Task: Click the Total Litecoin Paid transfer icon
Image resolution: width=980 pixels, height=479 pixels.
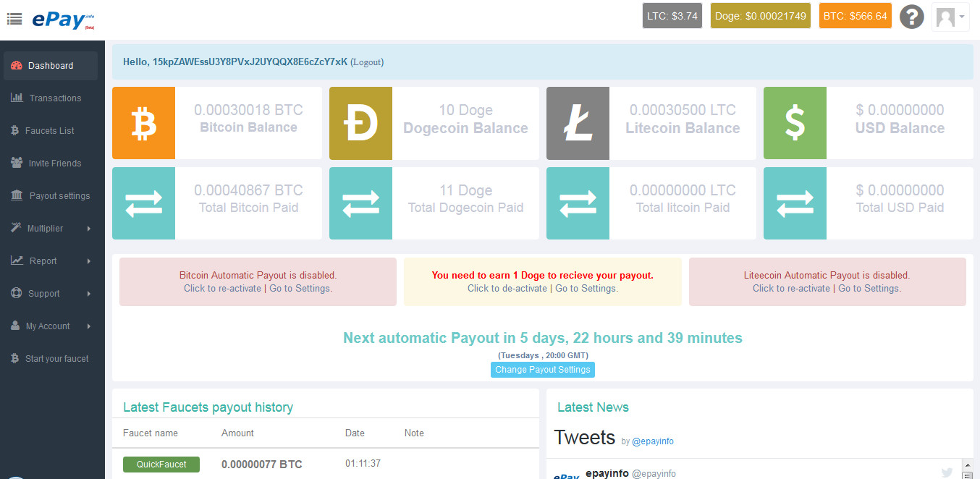Action: coord(578,203)
